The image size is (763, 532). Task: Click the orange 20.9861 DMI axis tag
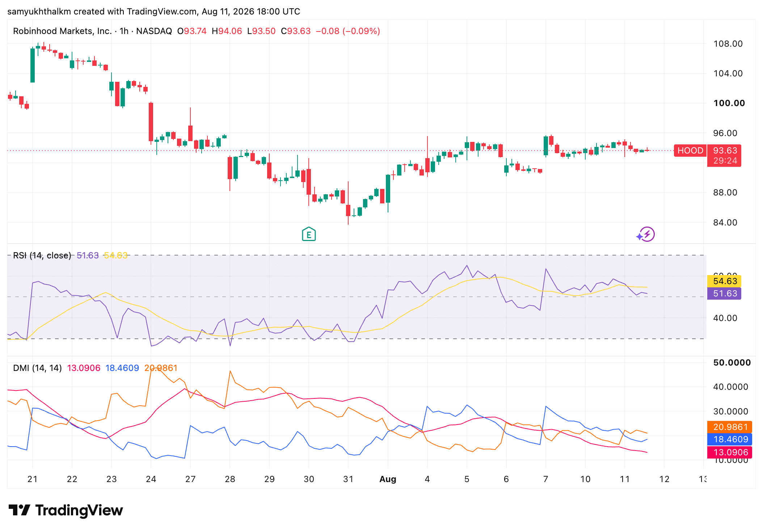click(x=730, y=427)
